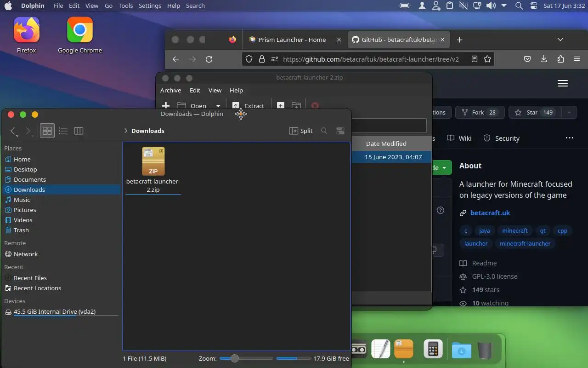
Task: Star the repository on GitHub
Action: pos(535,112)
